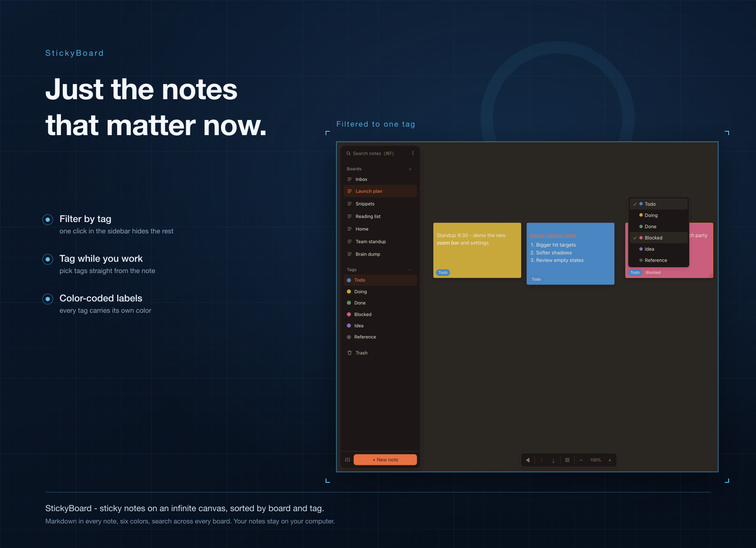Check Doing in the tag popup menu

pos(659,215)
